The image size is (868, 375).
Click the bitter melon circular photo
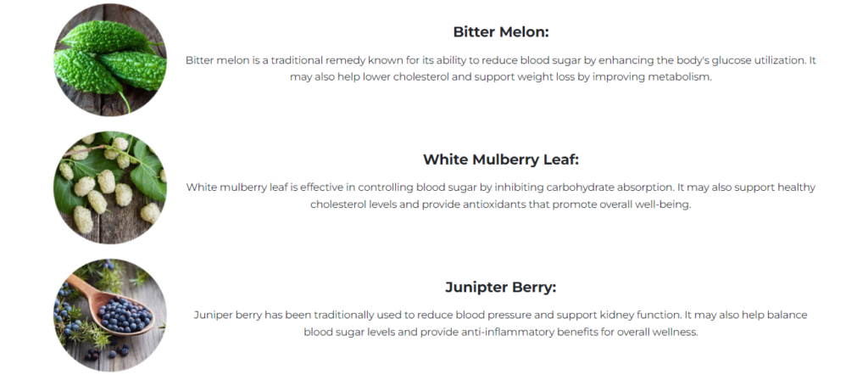point(109,59)
